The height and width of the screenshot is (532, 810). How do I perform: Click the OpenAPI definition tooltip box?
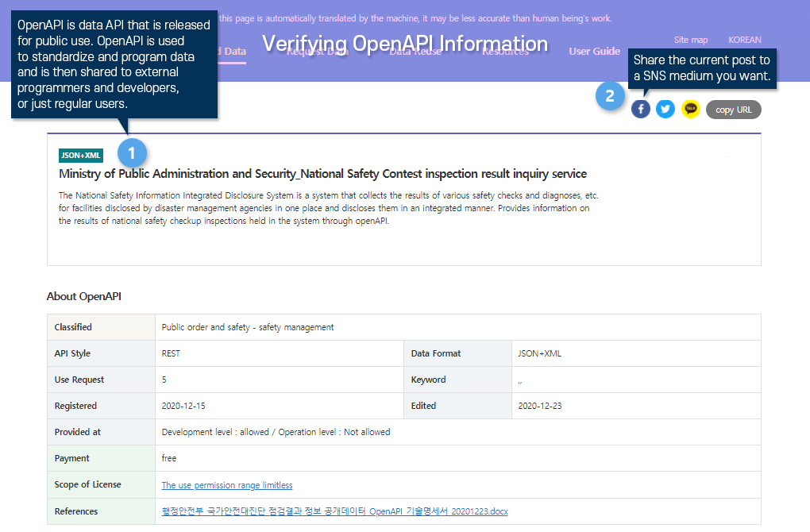pos(114,65)
